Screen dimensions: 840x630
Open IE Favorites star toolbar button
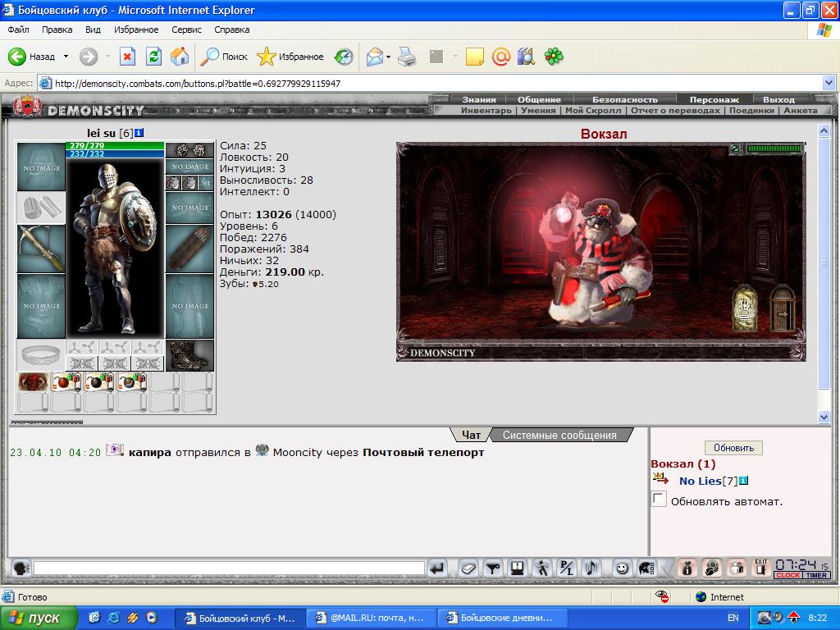290,57
